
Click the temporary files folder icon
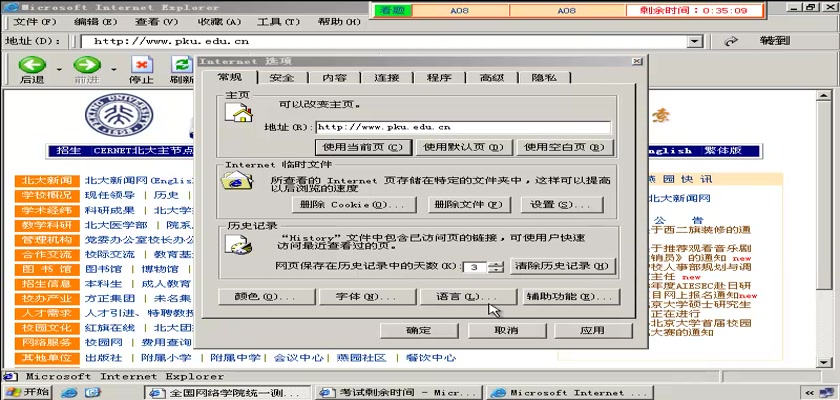(x=237, y=182)
